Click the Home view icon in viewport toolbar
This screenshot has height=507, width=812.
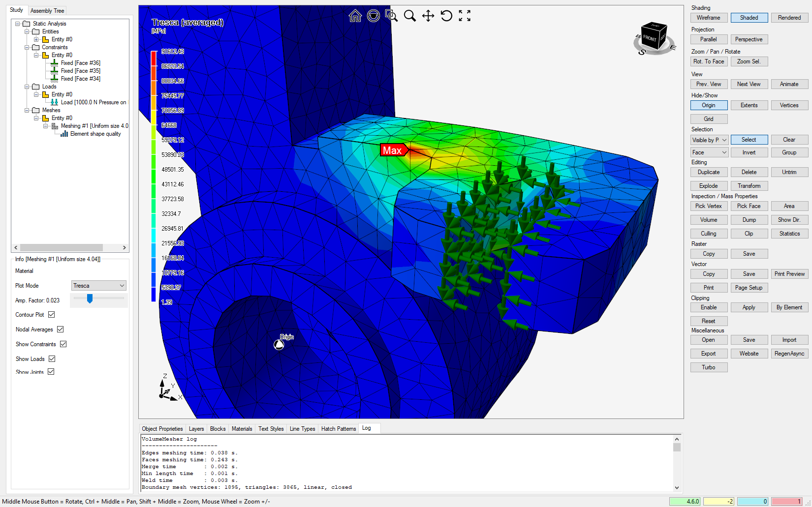355,16
